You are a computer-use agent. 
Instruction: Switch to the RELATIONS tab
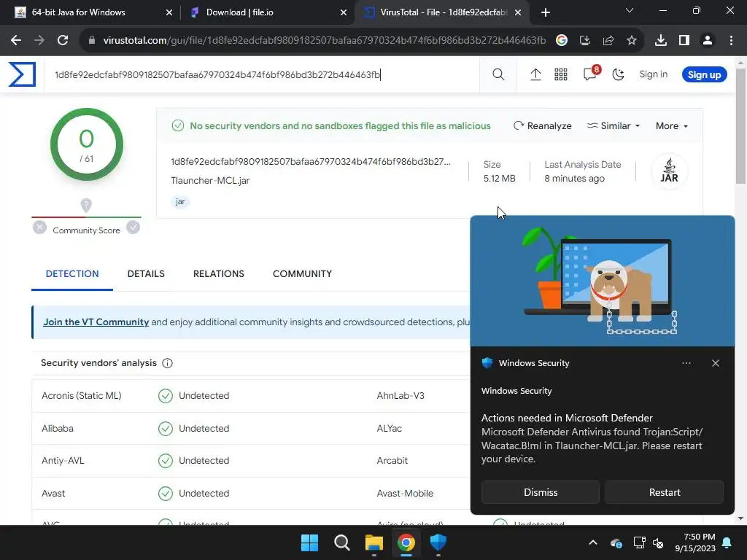tap(219, 274)
